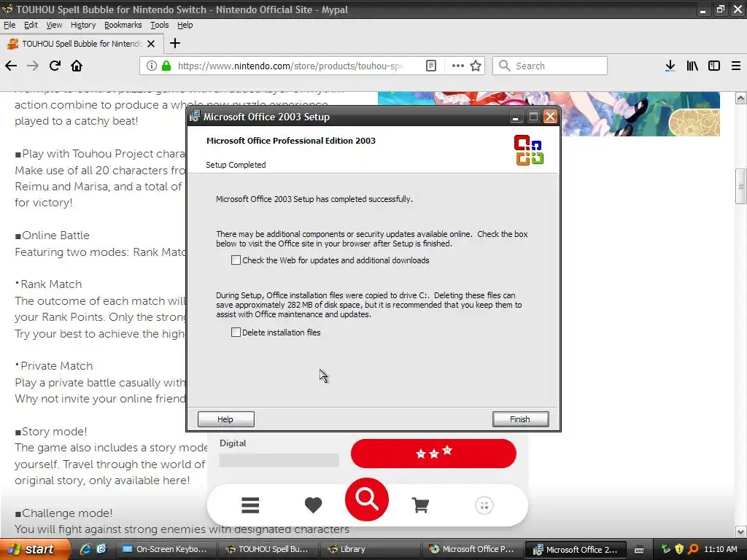This screenshot has height=560, width=747.
Task: Open the shopping cart icon
Action: click(x=420, y=505)
